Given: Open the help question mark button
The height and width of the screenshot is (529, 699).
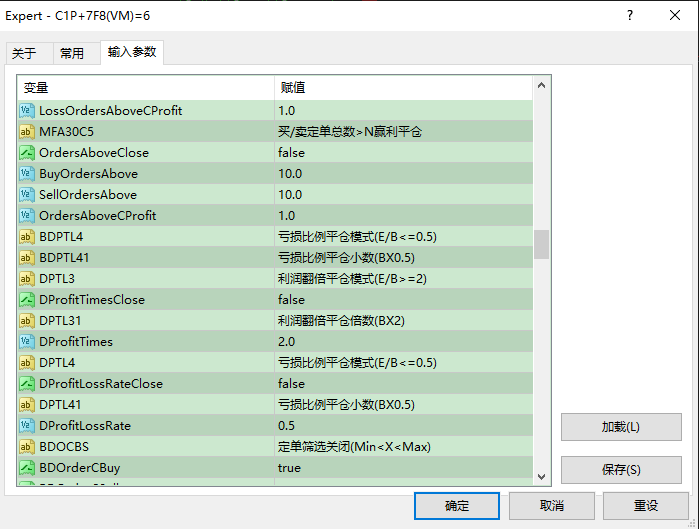Looking at the screenshot, I should (629, 16).
